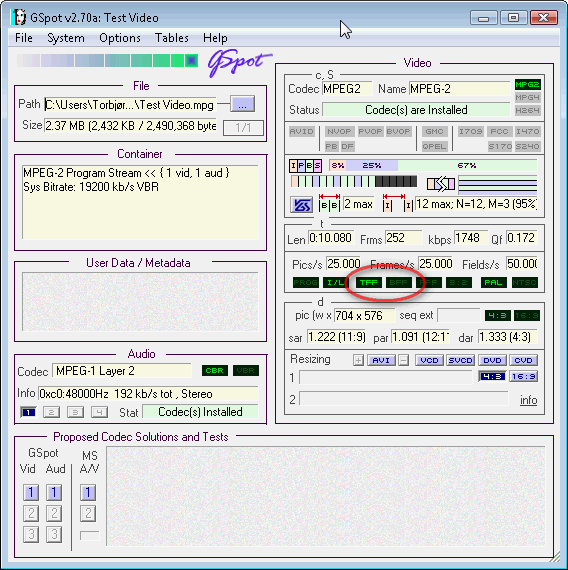This screenshot has width=568, height=570.
Task: Open the Tables menu
Action: [172, 38]
